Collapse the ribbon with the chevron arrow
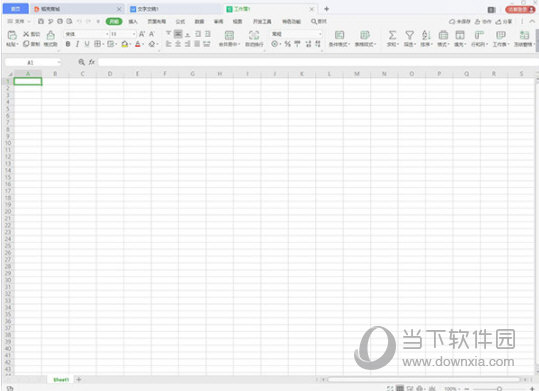 coord(532,21)
